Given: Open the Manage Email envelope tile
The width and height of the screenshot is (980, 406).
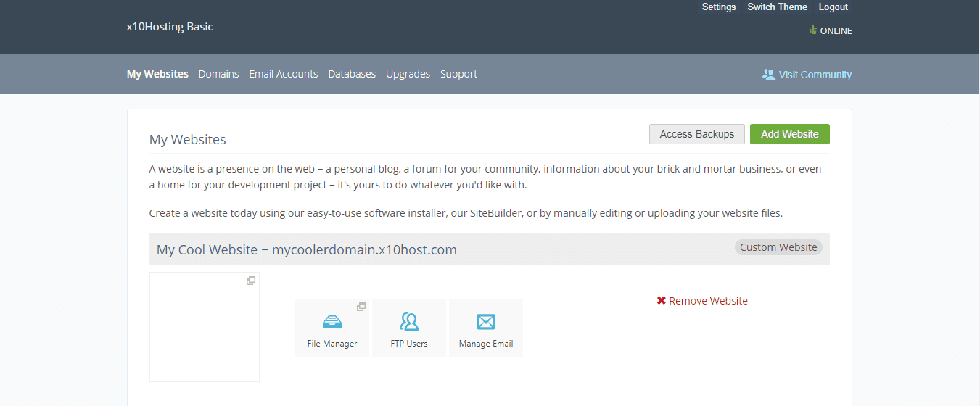Looking at the screenshot, I should pyautogui.click(x=486, y=328).
